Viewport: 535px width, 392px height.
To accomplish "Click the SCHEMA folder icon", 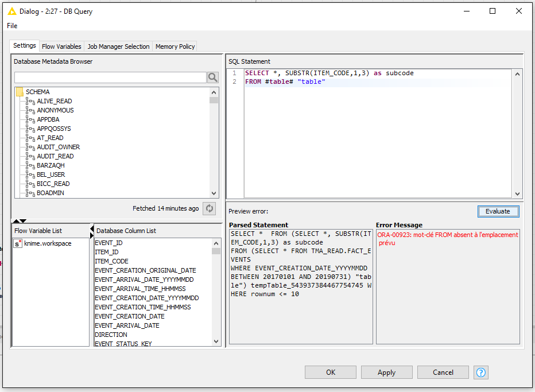I will (20, 92).
